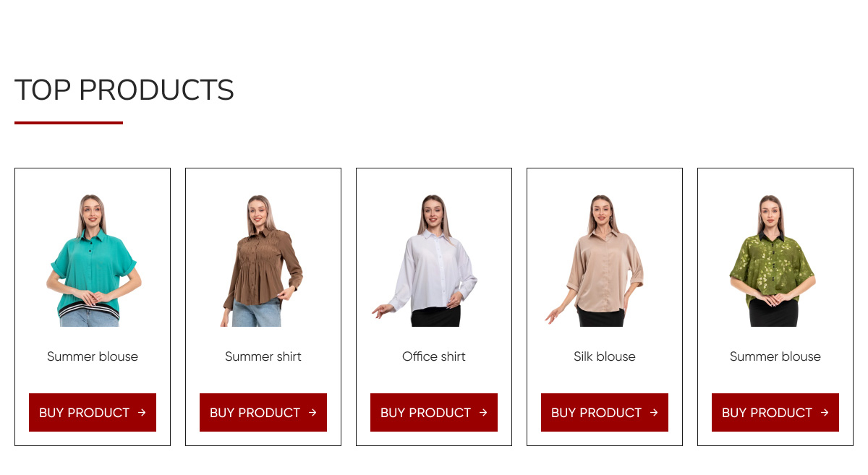Open the brown pleated shirt photo
Screen dimensions: 868x475
point(263,260)
